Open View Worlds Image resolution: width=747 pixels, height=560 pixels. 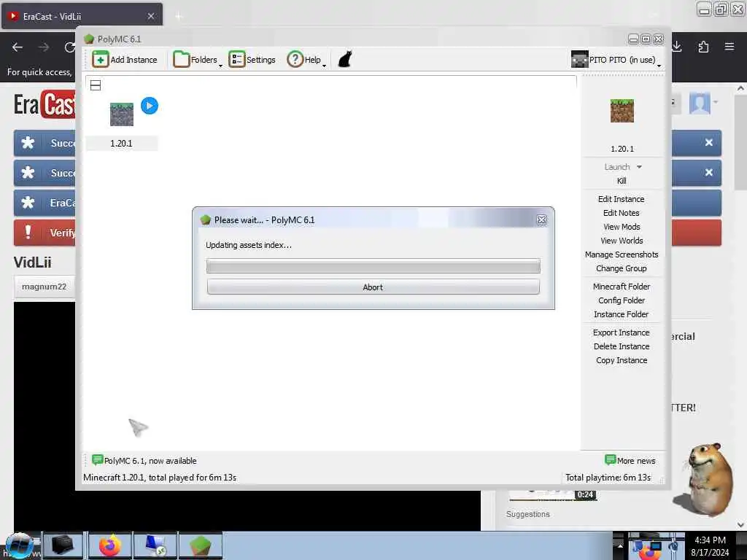click(622, 241)
